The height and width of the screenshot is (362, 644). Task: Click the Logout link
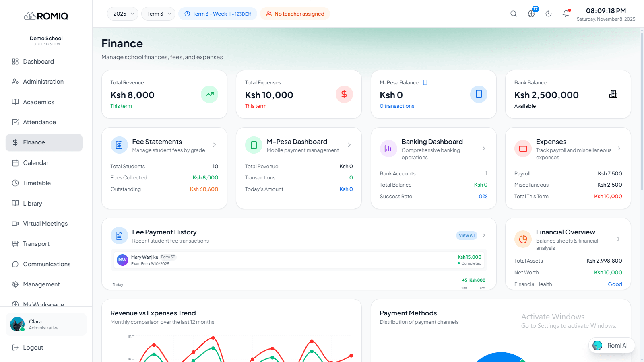click(33, 348)
